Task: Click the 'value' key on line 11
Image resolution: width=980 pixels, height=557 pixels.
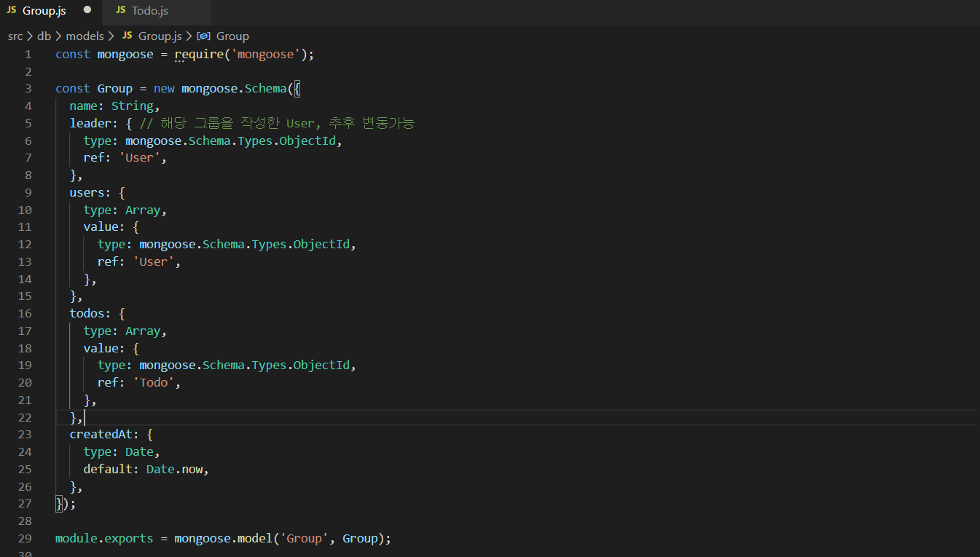Action: [101, 227]
